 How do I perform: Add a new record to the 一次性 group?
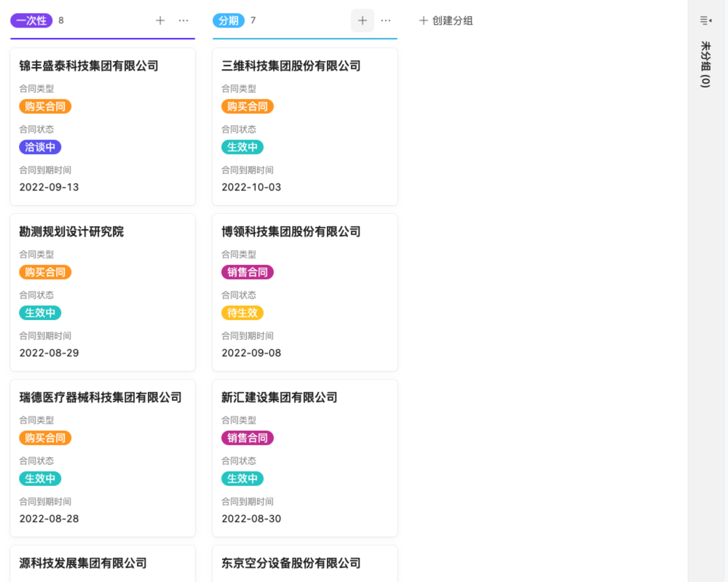point(159,20)
